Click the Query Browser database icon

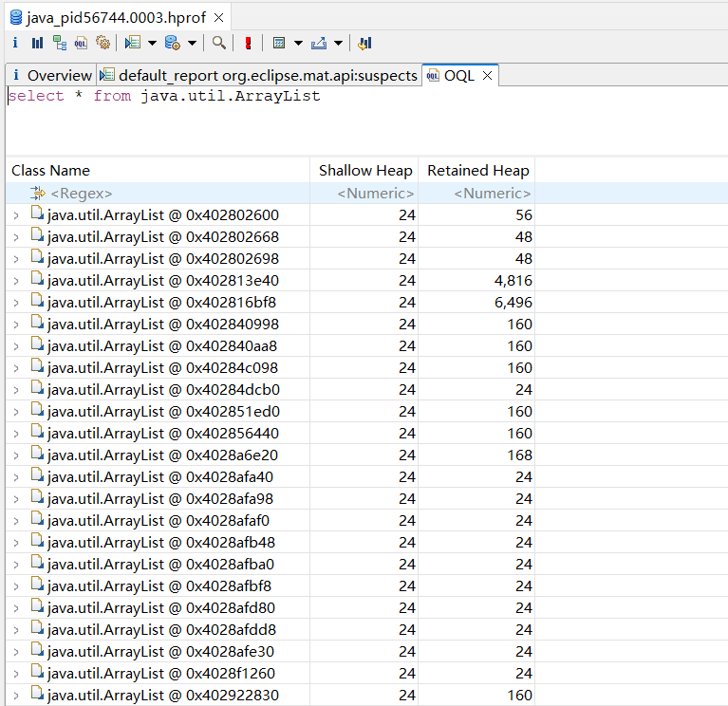point(172,43)
